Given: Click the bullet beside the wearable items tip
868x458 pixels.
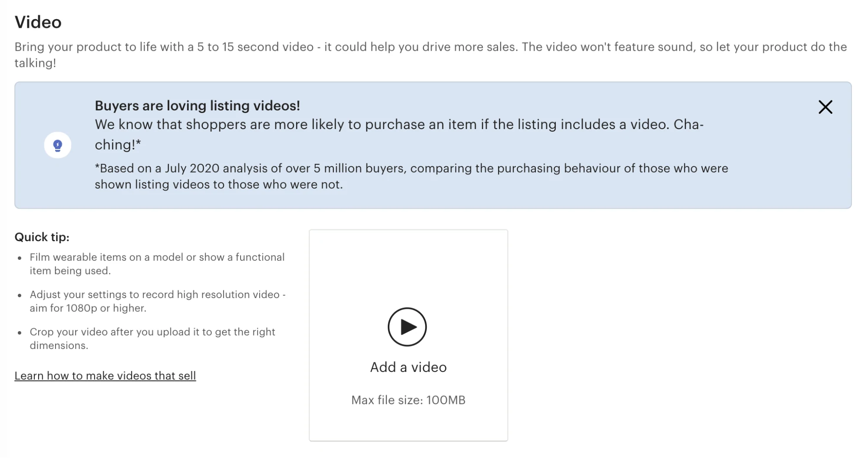Looking at the screenshot, I should pos(20,258).
